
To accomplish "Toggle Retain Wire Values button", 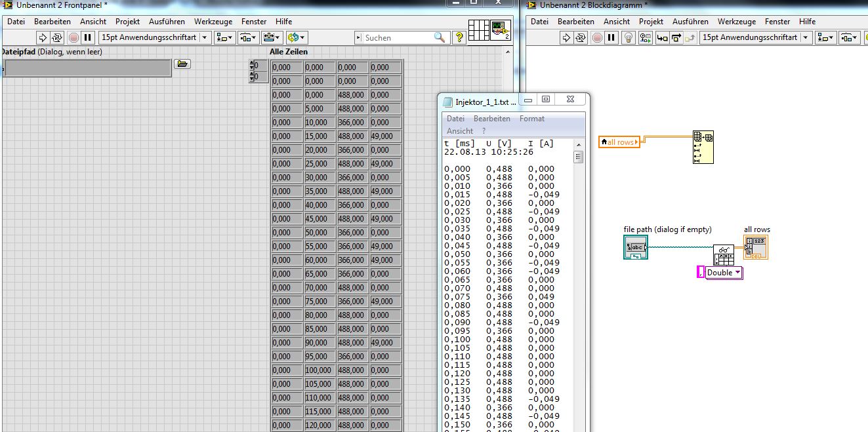I will [645, 38].
